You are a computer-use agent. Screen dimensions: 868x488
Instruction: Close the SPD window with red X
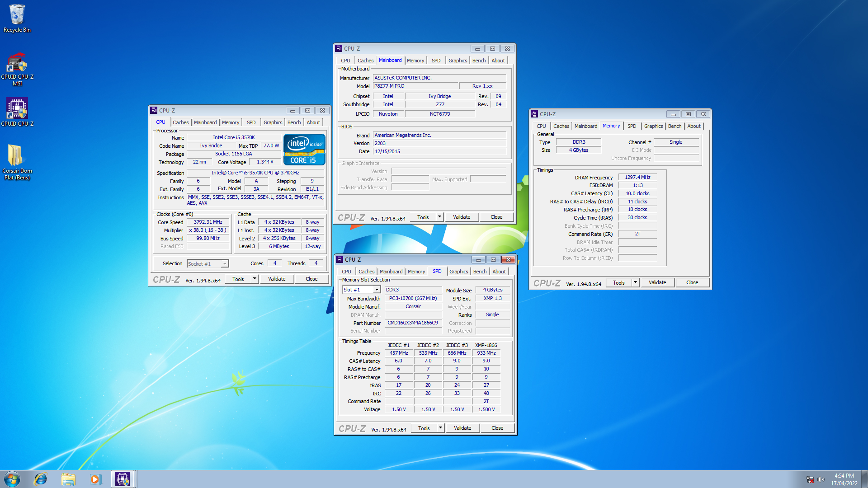(x=508, y=260)
